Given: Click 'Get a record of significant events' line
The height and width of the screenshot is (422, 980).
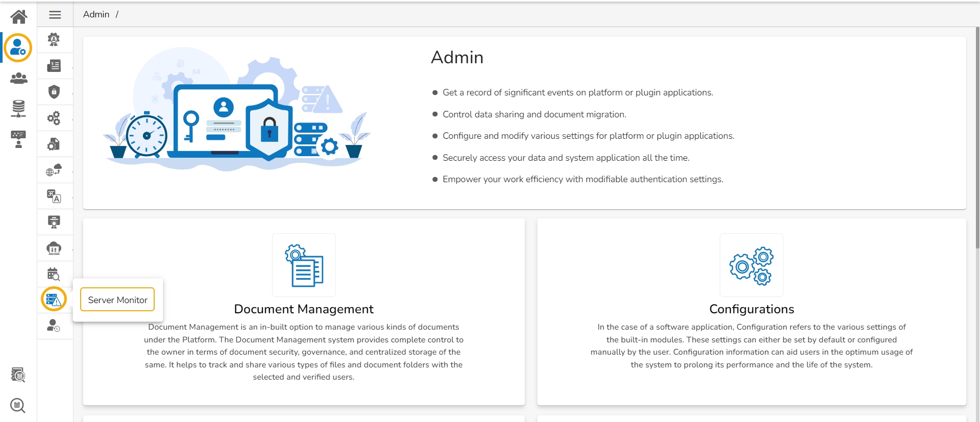Looking at the screenshot, I should coord(578,92).
